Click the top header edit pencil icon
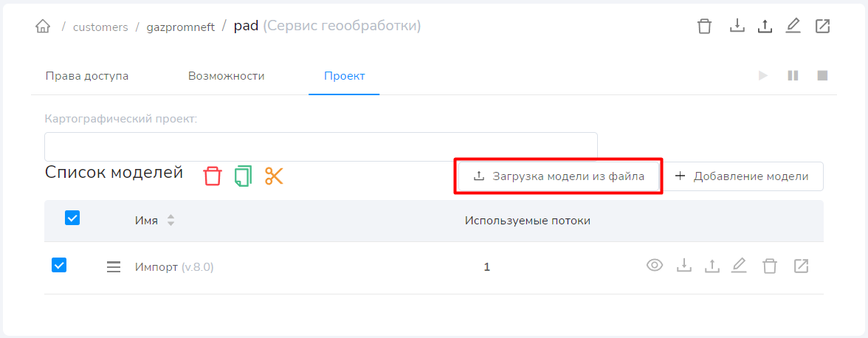This screenshot has height=338, width=868. [x=793, y=27]
